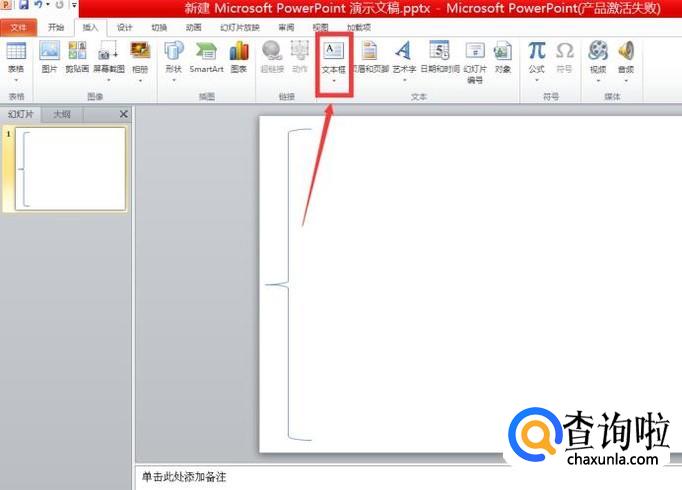
Task: Insert a picture with 图片 icon
Action: pos(49,56)
